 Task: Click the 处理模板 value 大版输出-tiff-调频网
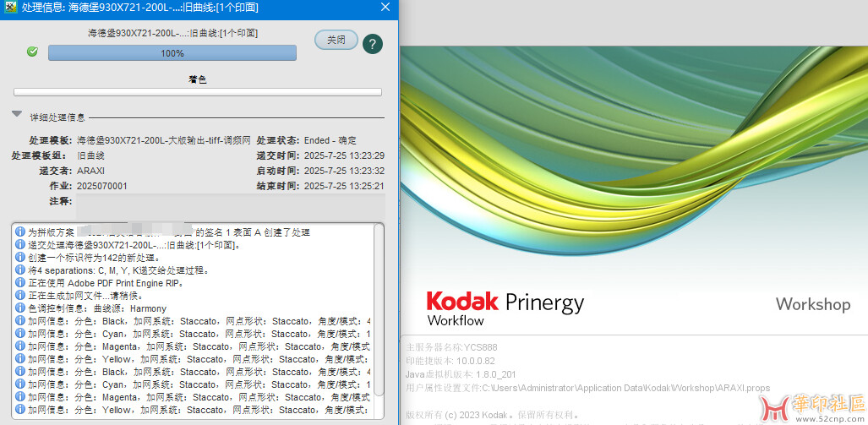pyautogui.click(x=164, y=140)
